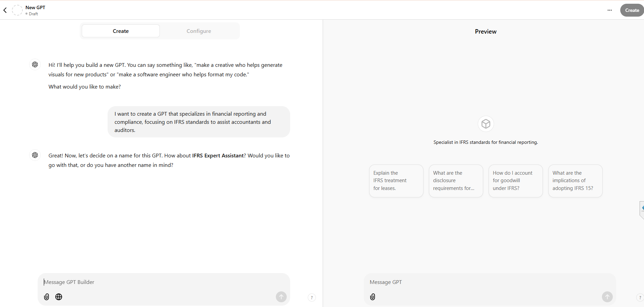Click the send arrow in Preview panel
Viewport: 644px width, 307px height.
point(607,297)
